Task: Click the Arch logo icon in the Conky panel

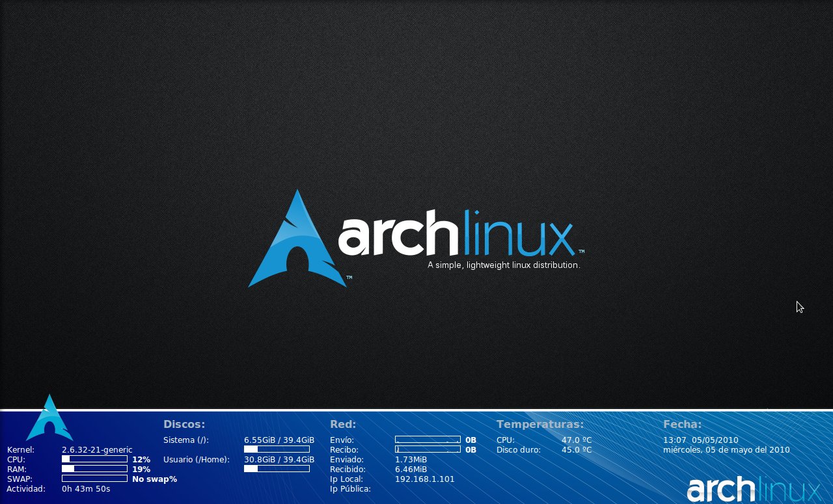Action: click(x=49, y=418)
